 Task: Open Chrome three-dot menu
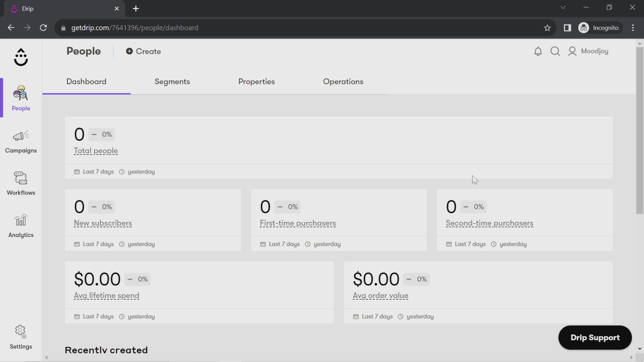point(633,28)
